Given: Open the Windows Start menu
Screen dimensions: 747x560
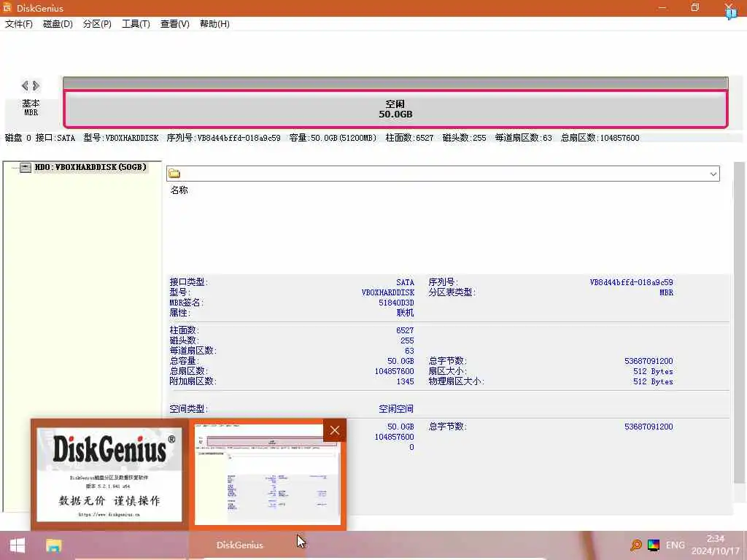Looking at the screenshot, I should tap(18, 545).
